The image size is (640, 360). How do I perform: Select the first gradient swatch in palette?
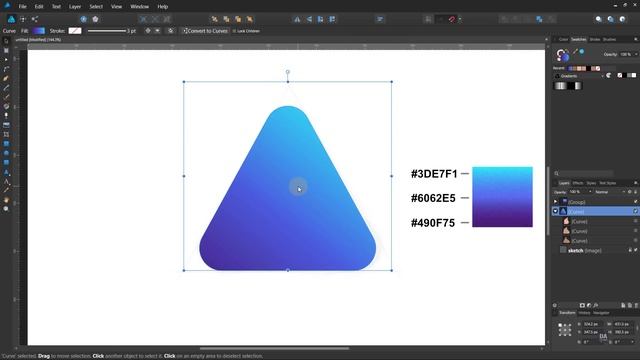(x=560, y=86)
